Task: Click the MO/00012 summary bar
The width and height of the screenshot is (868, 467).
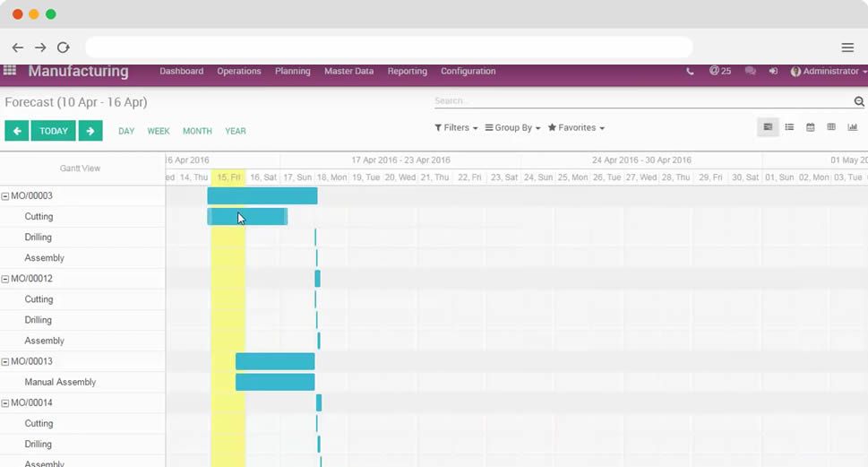Action: point(318,279)
